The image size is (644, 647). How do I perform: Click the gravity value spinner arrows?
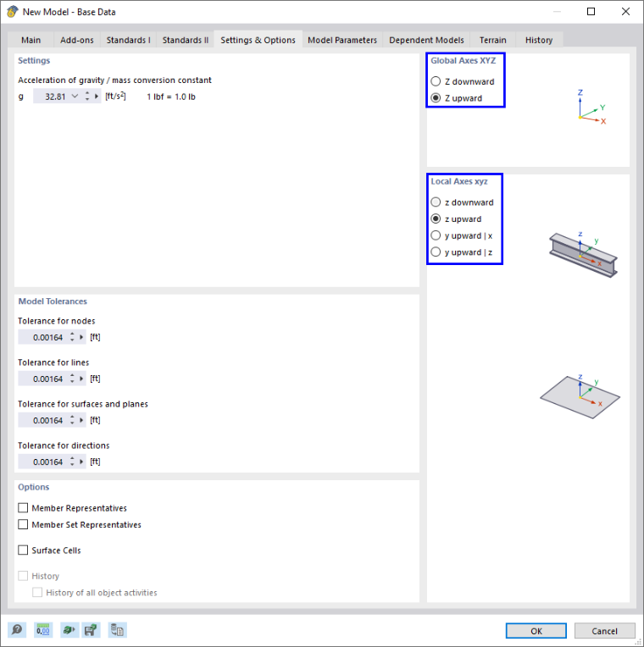(87, 97)
